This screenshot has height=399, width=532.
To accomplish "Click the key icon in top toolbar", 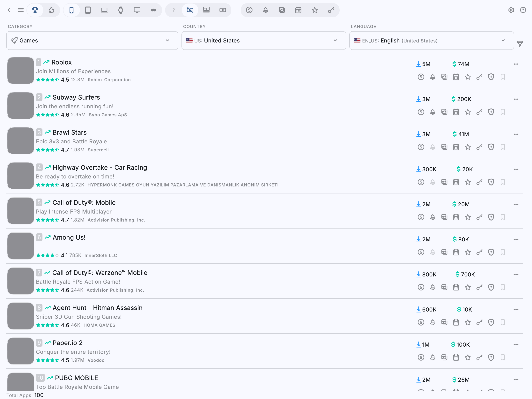I will 331,10.
